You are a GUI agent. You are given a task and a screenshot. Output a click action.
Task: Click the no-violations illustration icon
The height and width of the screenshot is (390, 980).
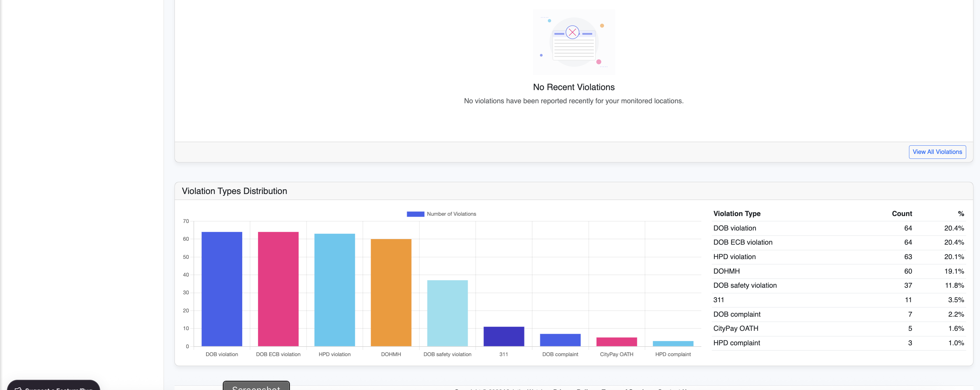tap(573, 42)
